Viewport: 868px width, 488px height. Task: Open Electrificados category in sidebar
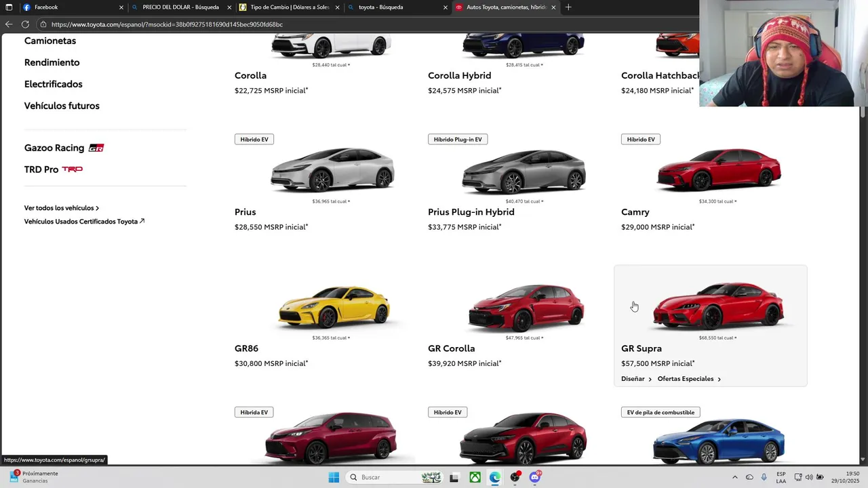click(x=53, y=84)
